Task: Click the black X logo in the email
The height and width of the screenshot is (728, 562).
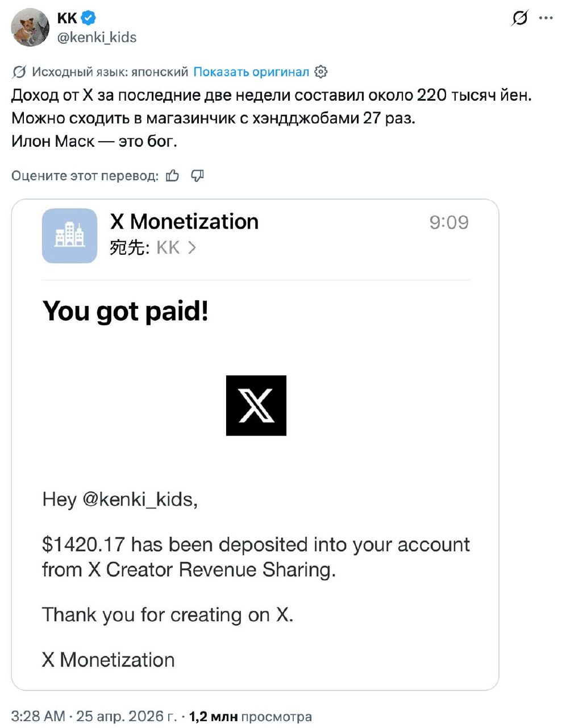Action: click(x=256, y=406)
